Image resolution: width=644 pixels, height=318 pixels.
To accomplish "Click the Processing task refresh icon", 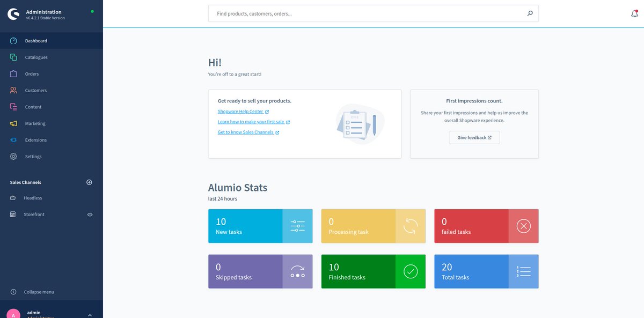I will point(411,226).
